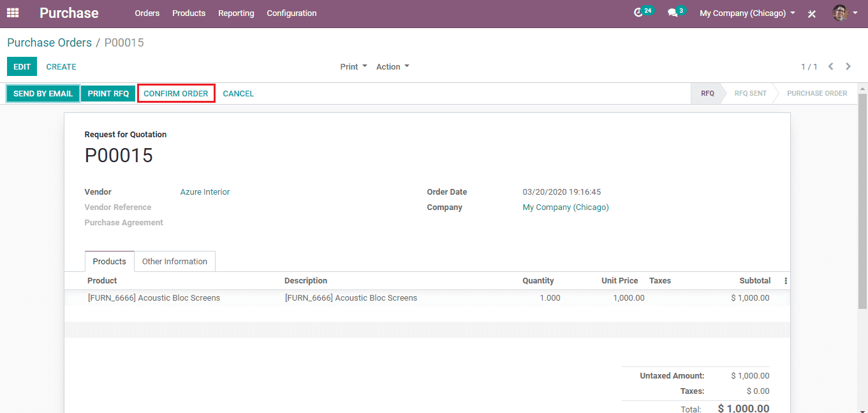Click the order date 03/20/2020 19:16:45
Viewport: 868px width, 413px height.
pos(562,191)
